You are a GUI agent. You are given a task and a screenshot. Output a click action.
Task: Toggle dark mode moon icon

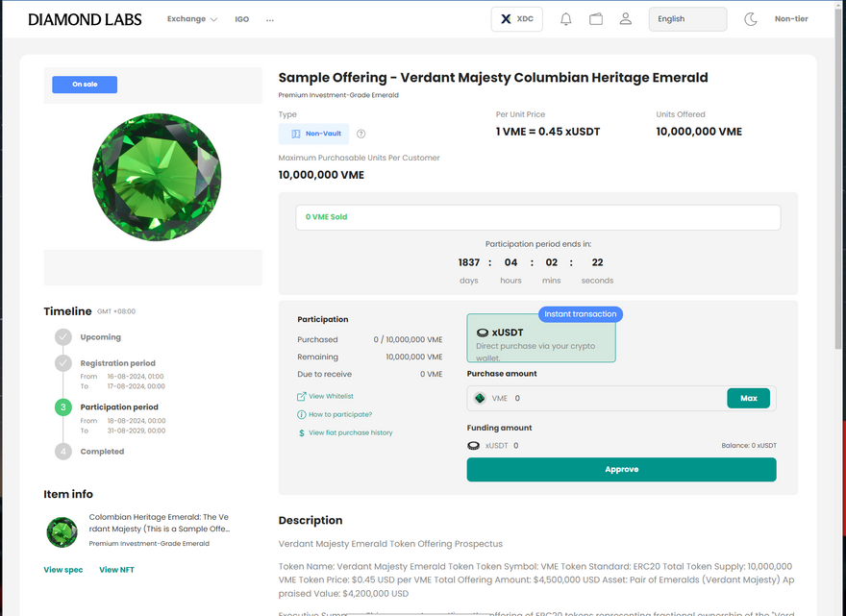click(x=751, y=19)
